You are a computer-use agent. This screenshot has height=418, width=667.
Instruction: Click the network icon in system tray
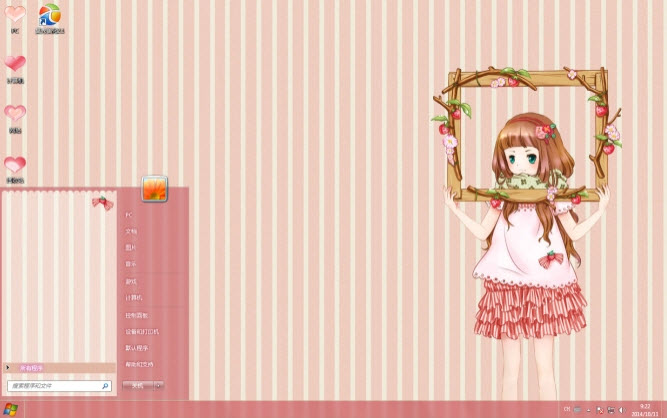611,410
